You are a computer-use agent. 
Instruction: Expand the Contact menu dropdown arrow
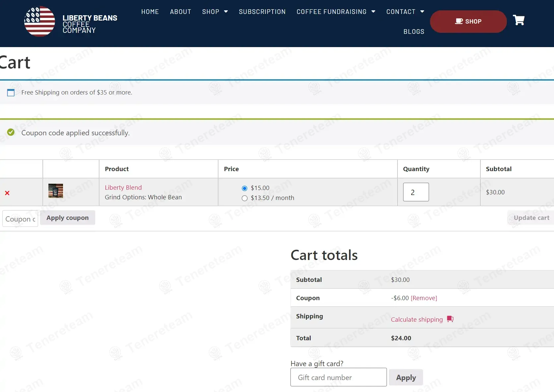tap(422, 12)
